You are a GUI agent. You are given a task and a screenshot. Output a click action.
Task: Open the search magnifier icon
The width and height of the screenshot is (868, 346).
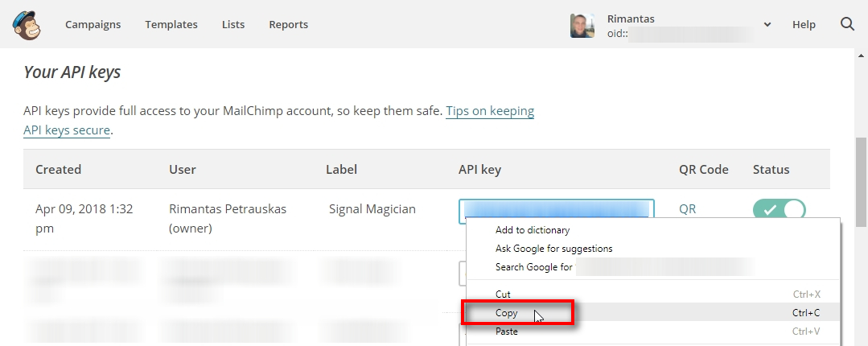847,24
